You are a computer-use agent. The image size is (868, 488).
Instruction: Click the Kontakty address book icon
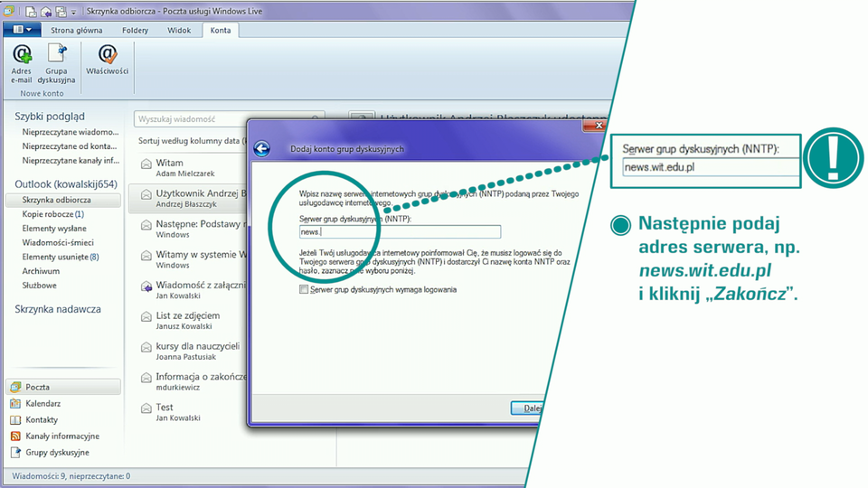pyautogui.click(x=15, y=419)
